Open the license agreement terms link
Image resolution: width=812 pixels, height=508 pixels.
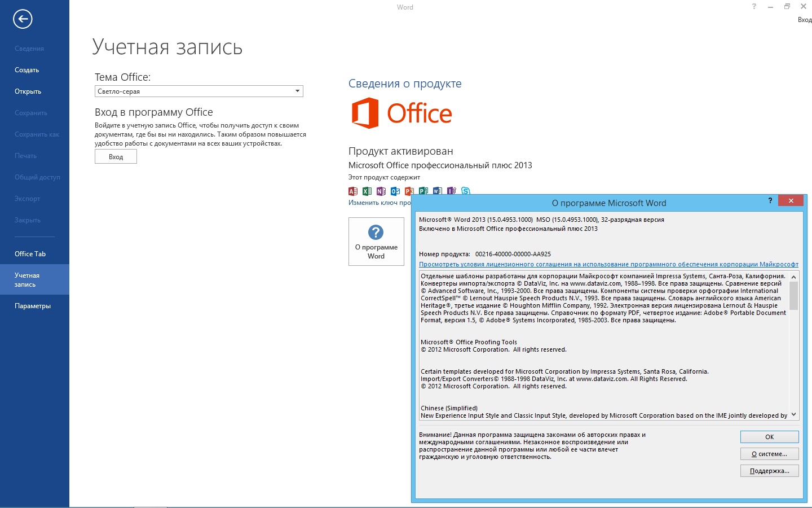[608, 264]
